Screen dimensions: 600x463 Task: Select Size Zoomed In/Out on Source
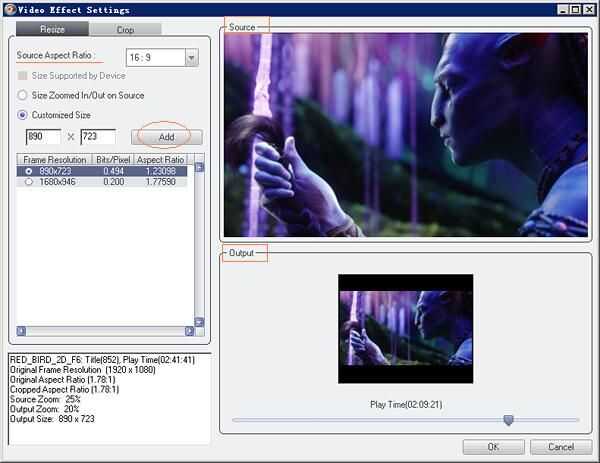(x=23, y=95)
